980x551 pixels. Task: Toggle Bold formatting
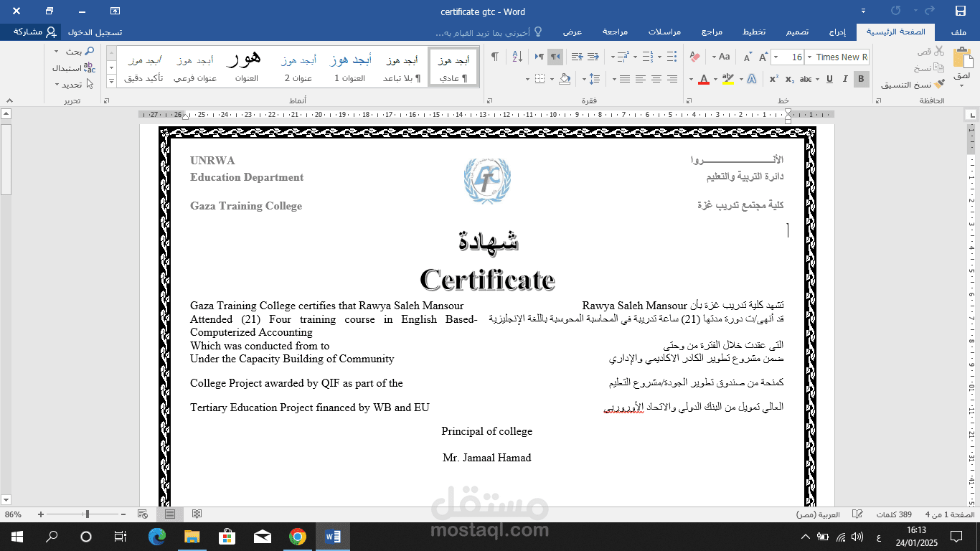[x=861, y=79]
